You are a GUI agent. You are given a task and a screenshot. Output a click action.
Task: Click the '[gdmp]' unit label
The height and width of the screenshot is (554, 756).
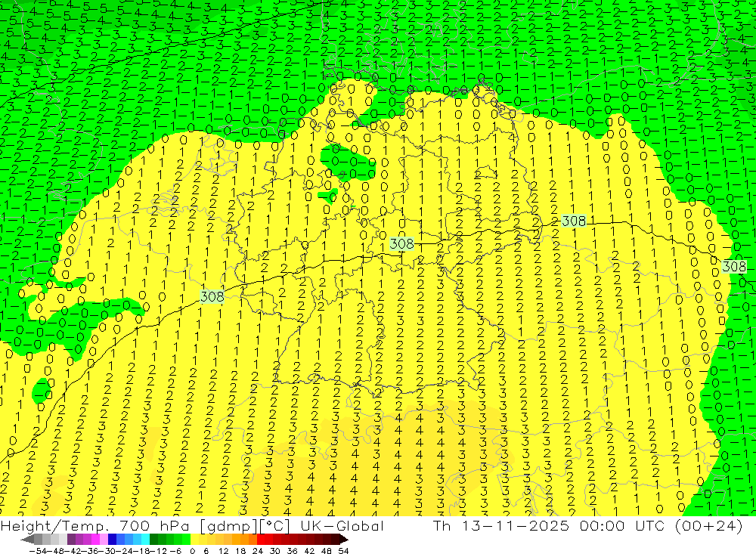[x=227, y=525]
